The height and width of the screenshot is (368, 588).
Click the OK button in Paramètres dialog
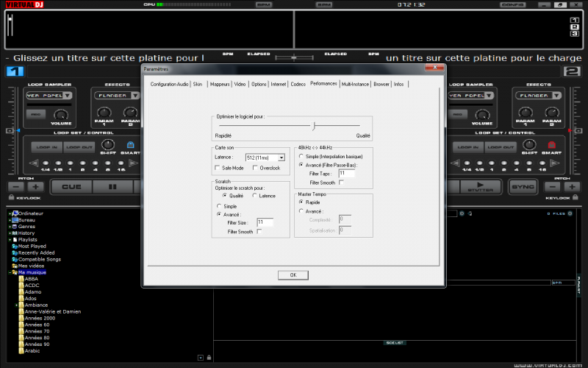[293, 275]
